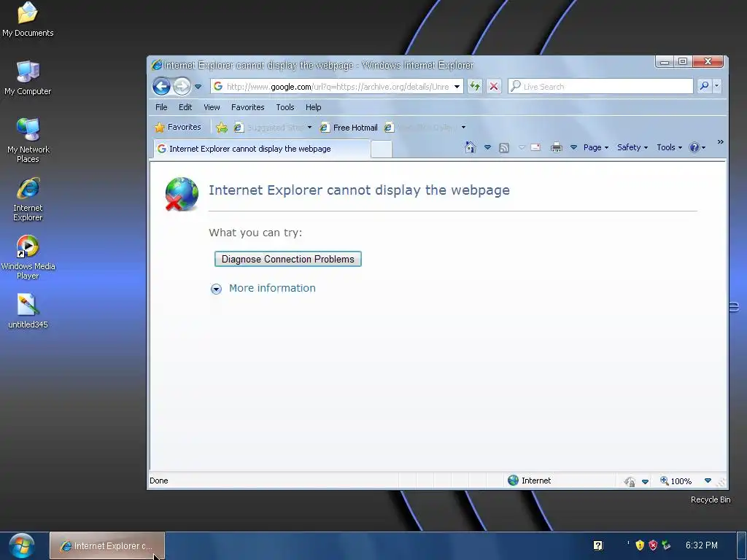Click the Internet Explorer taskbar button
Viewport: 747px width, 560px height.
point(107,545)
